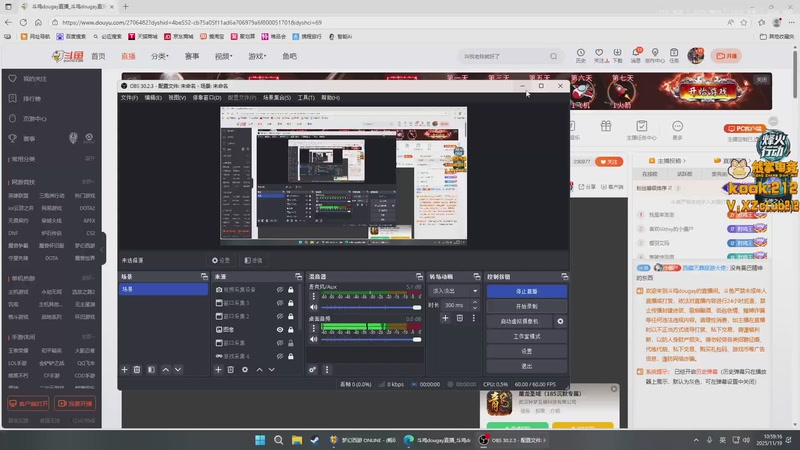Image resolution: width=800 pixels, height=450 pixels.
Task: Increase the 时长 duration with the up arrow
Action: tap(475, 302)
